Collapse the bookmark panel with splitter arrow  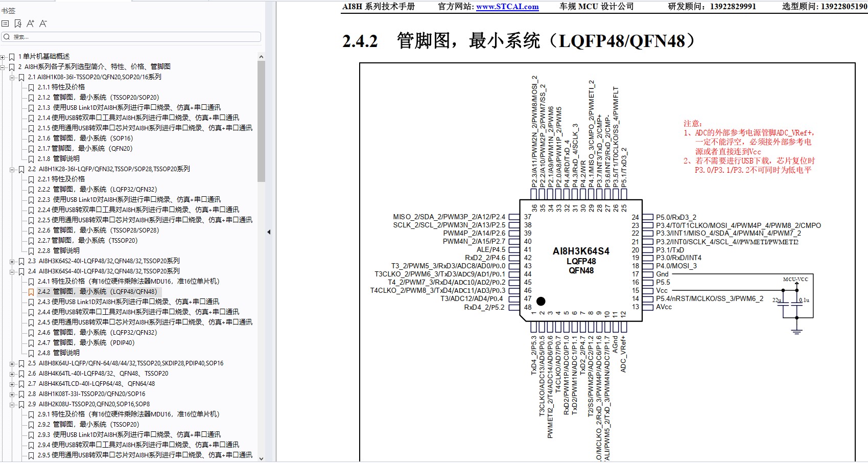pyautogui.click(x=269, y=232)
